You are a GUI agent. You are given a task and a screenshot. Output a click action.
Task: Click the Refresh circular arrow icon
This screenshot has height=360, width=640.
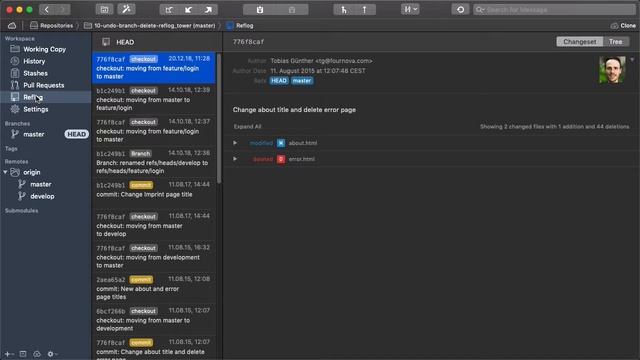[460, 9]
